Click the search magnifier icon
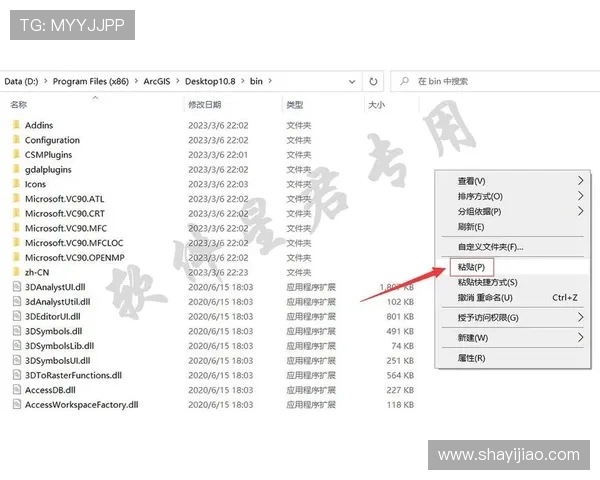 click(x=404, y=81)
